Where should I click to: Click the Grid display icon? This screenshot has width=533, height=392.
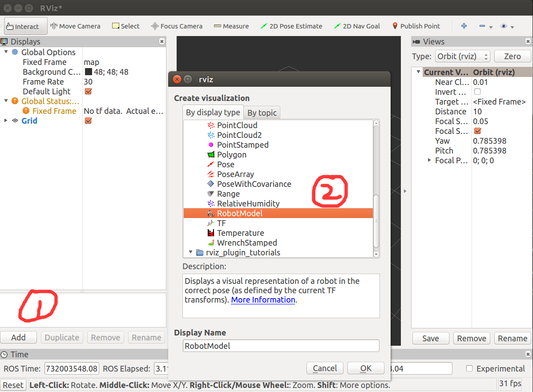15,121
